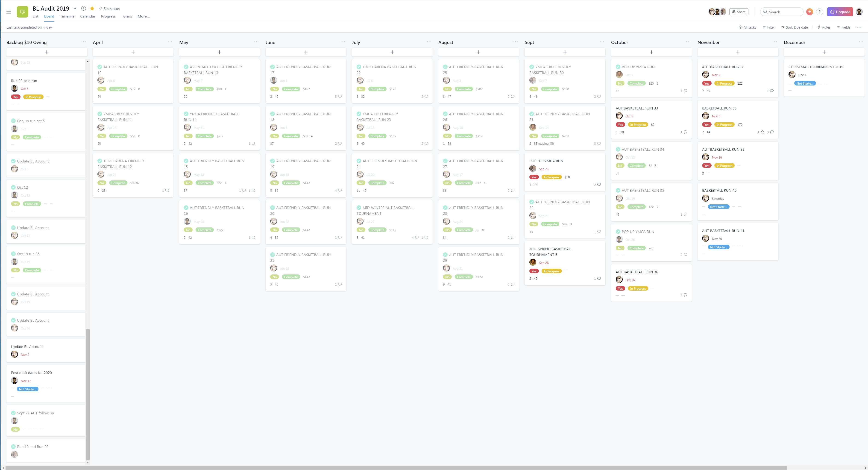Click the orange quick add button

(x=809, y=12)
